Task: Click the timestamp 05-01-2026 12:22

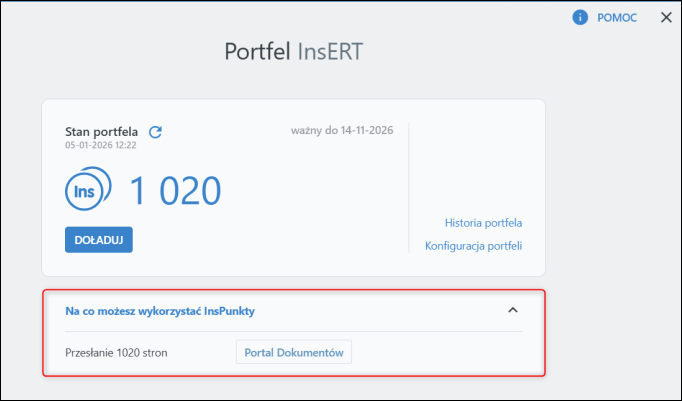Action: click(x=100, y=145)
